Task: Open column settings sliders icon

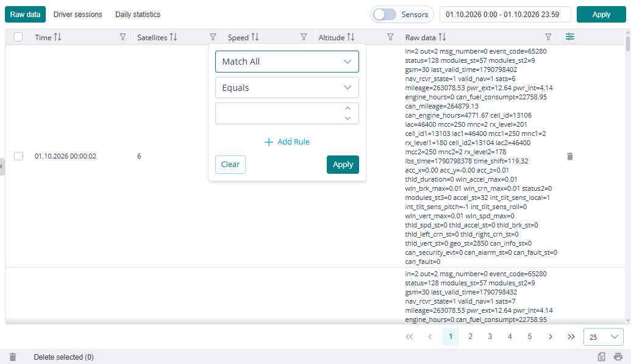Action: click(x=570, y=37)
